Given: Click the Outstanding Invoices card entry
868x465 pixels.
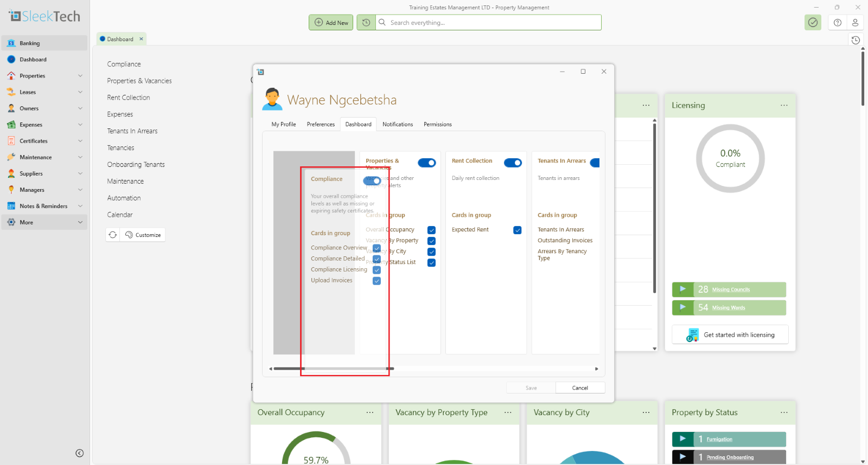Looking at the screenshot, I should [565, 241].
